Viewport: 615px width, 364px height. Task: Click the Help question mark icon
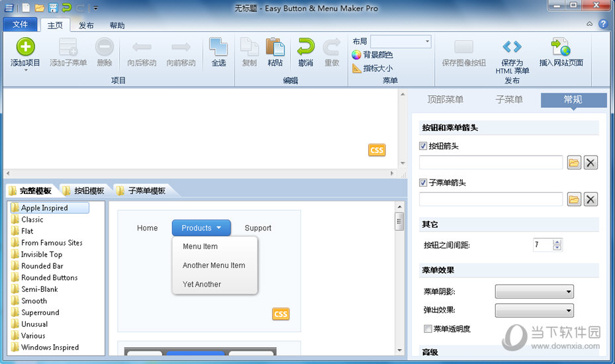click(603, 24)
